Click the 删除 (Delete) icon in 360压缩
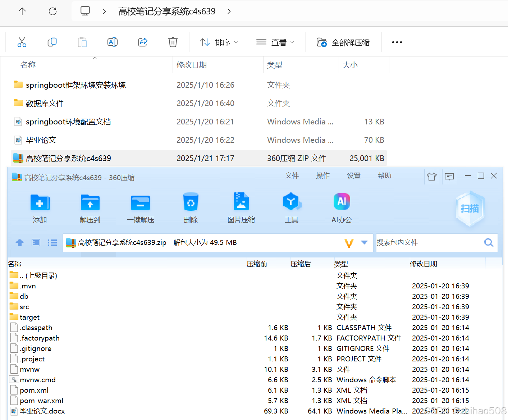508x420 pixels. click(191, 208)
